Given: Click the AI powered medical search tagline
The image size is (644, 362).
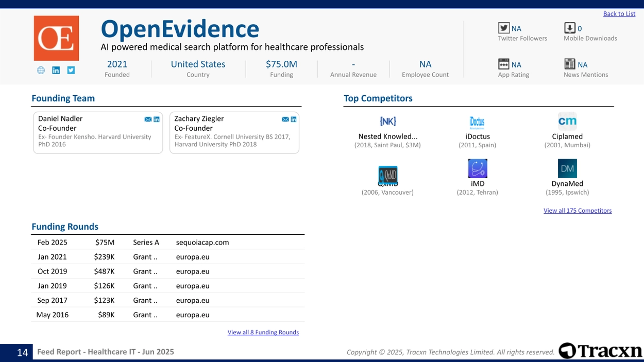Looking at the screenshot, I should click(x=232, y=47).
